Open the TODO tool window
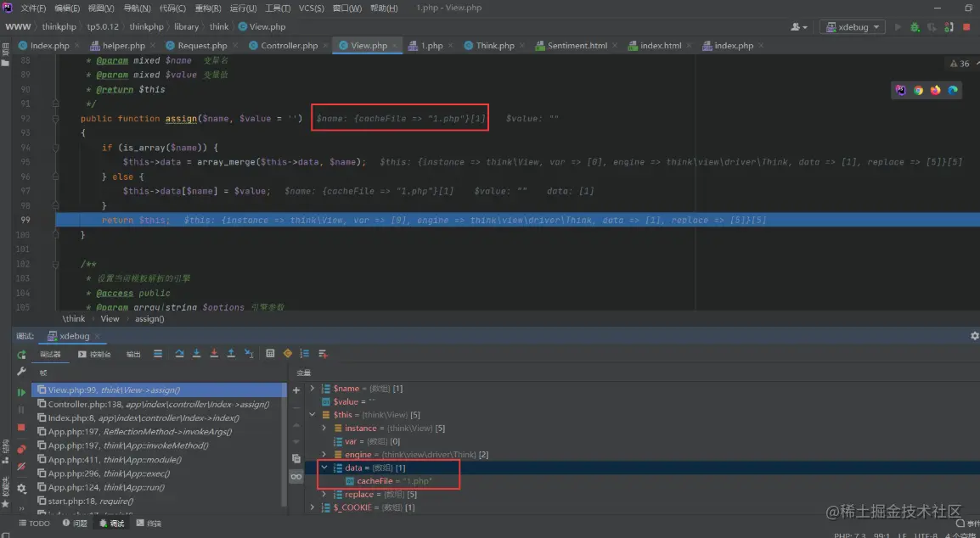Viewport: 980px width, 538px height. tap(34, 524)
